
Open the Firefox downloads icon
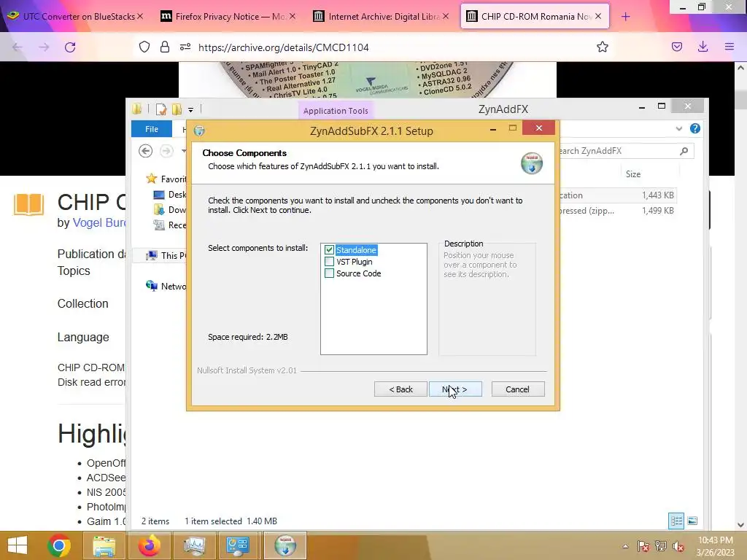pyautogui.click(x=703, y=47)
